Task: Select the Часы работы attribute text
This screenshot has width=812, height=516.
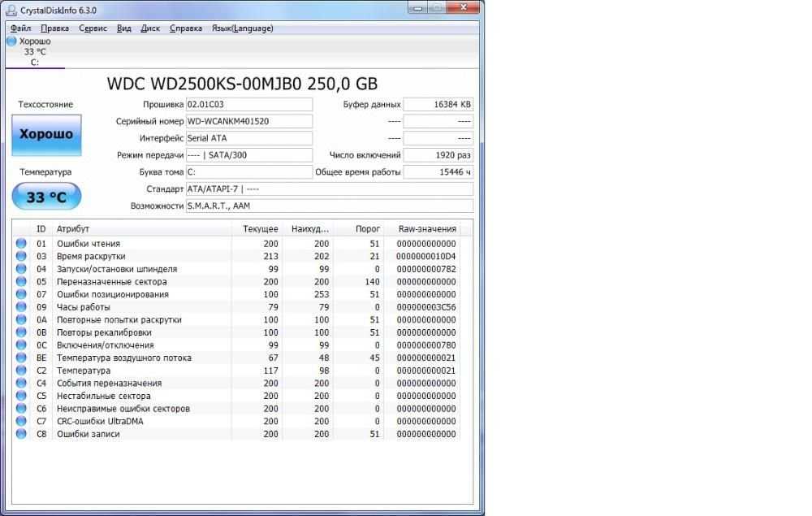Action: click(x=84, y=306)
